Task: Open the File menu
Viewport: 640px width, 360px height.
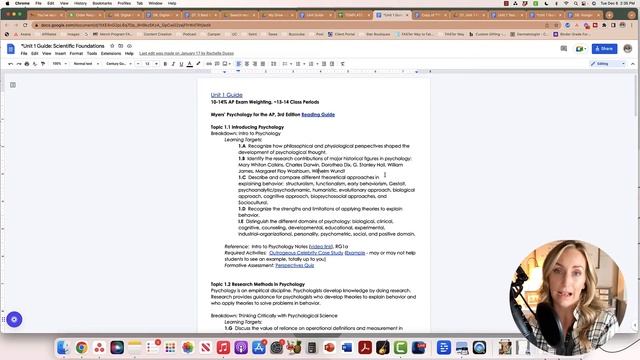Action: (x=24, y=53)
